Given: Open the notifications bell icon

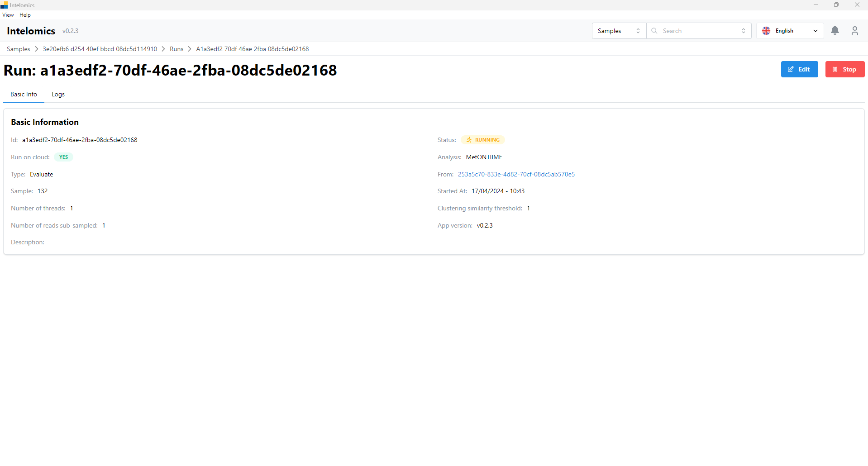Looking at the screenshot, I should (835, 31).
